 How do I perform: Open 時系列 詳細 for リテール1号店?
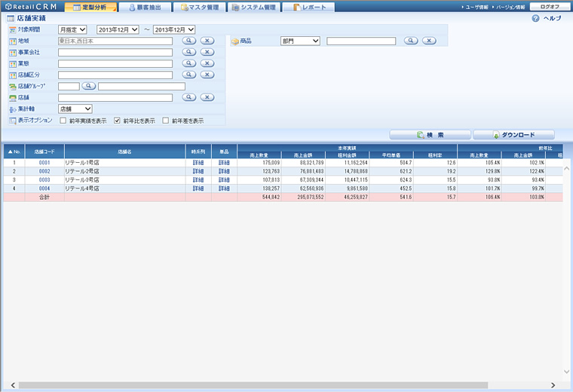pos(198,163)
